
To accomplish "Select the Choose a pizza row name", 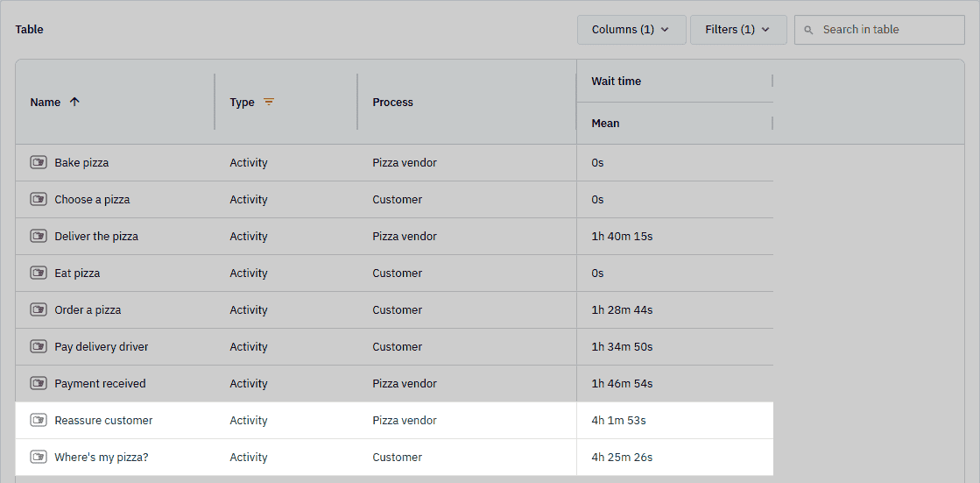I will [x=93, y=200].
